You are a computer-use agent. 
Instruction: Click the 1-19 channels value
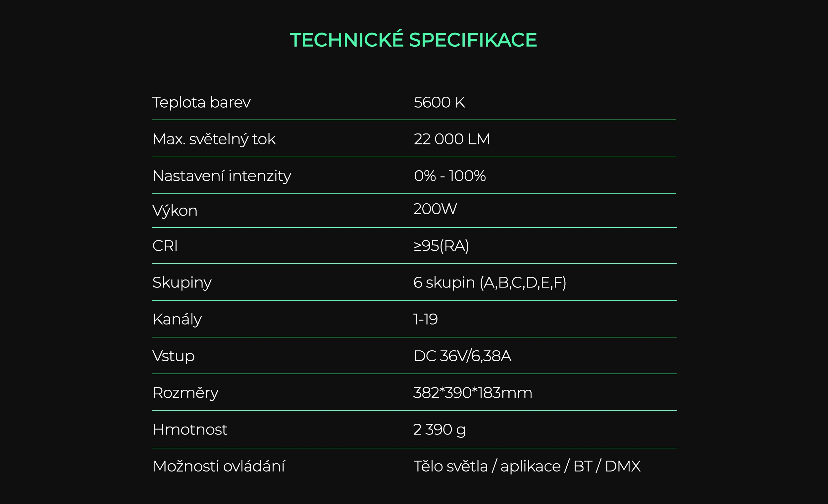coord(425,319)
